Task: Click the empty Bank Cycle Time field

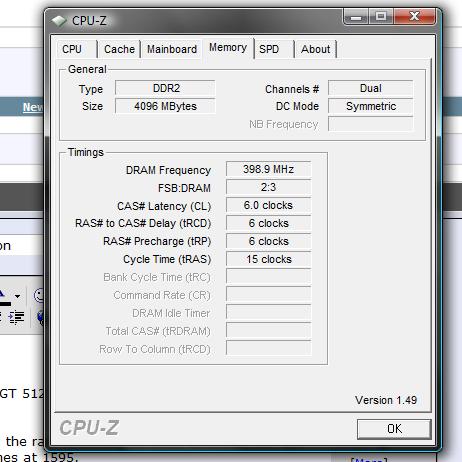Action: (x=269, y=277)
